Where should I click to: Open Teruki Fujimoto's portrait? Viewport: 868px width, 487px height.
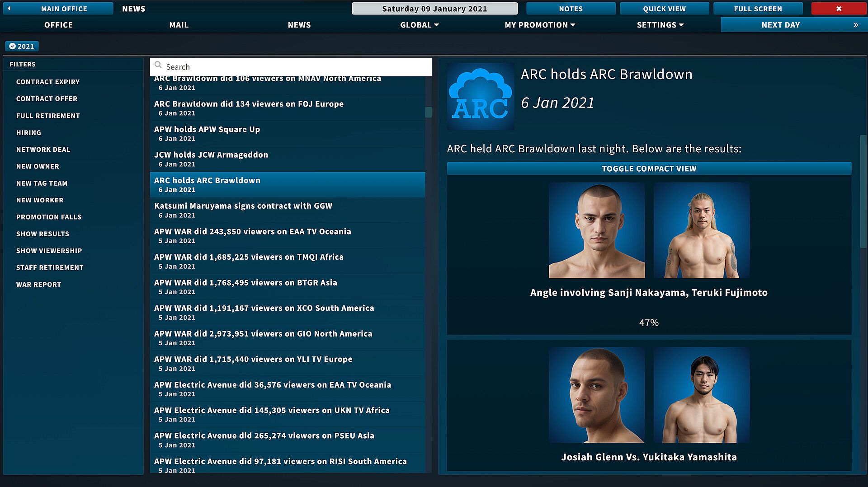(702, 230)
